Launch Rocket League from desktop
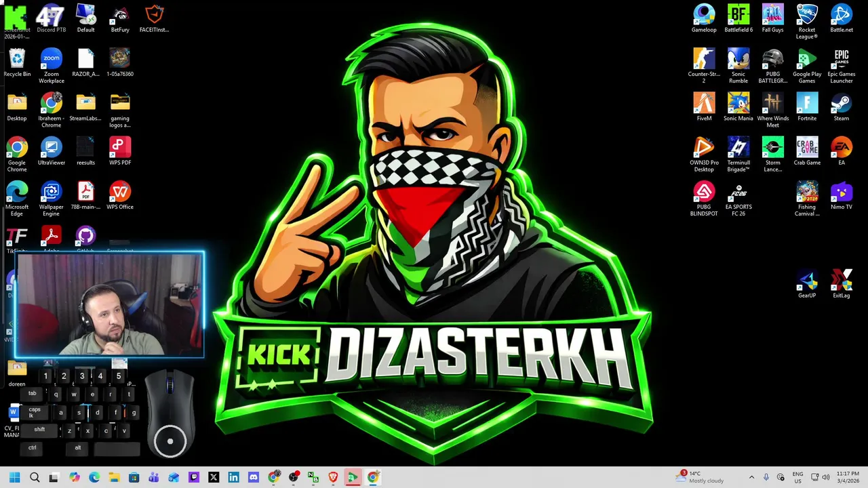The width and height of the screenshot is (868, 488). tap(807, 22)
